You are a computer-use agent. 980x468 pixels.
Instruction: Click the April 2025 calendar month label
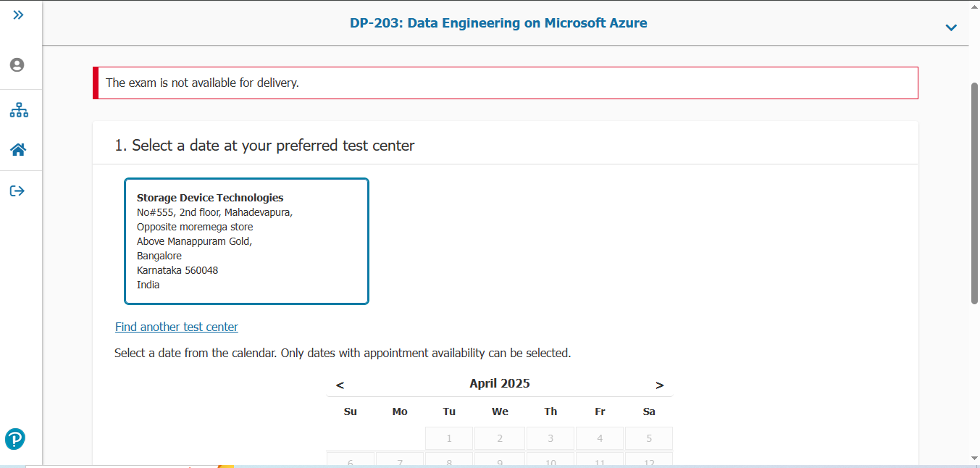(x=499, y=383)
